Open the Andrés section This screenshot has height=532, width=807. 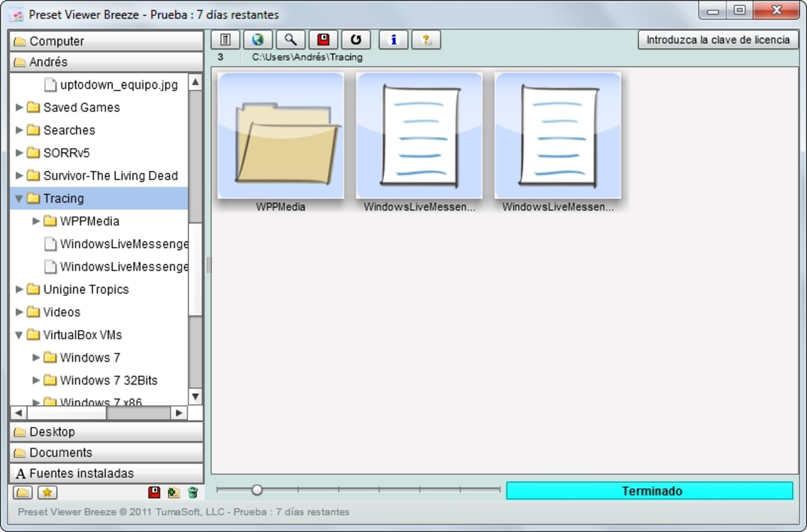[x=106, y=62]
